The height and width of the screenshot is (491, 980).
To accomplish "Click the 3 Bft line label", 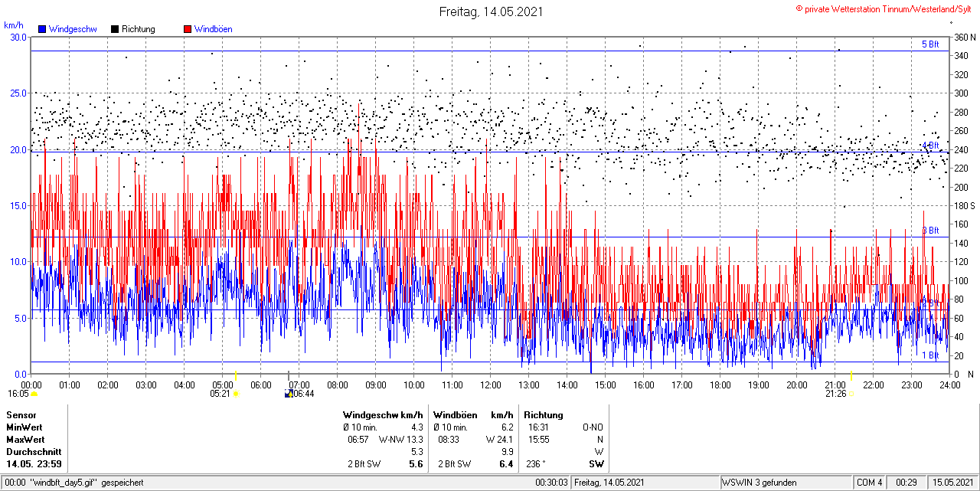I will (929, 231).
